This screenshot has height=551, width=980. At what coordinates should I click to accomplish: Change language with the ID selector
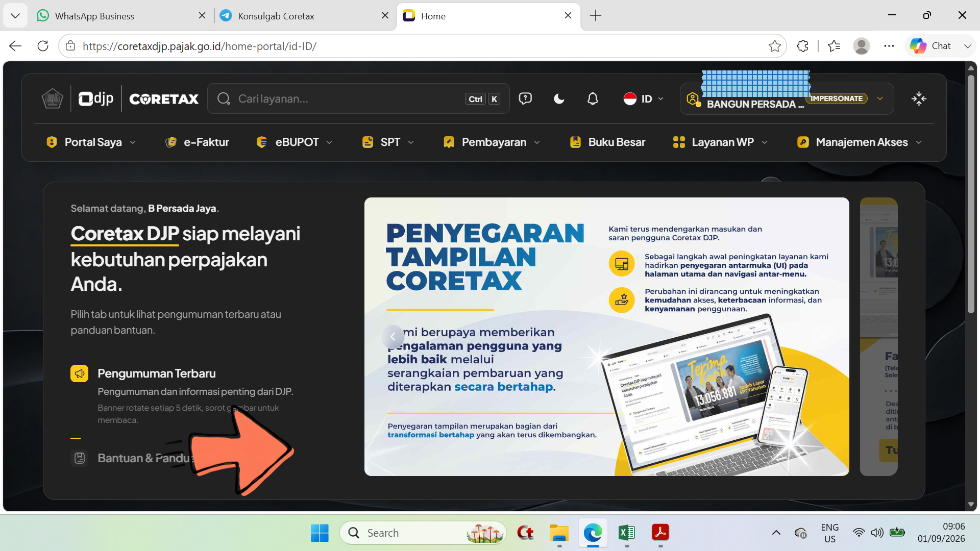coord(644,98)
